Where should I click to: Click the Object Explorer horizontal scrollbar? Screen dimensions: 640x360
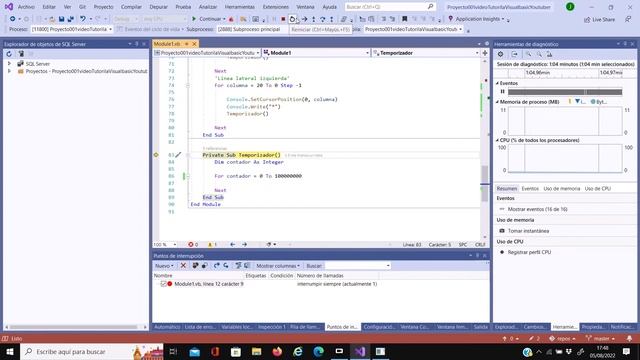point(76,327)
